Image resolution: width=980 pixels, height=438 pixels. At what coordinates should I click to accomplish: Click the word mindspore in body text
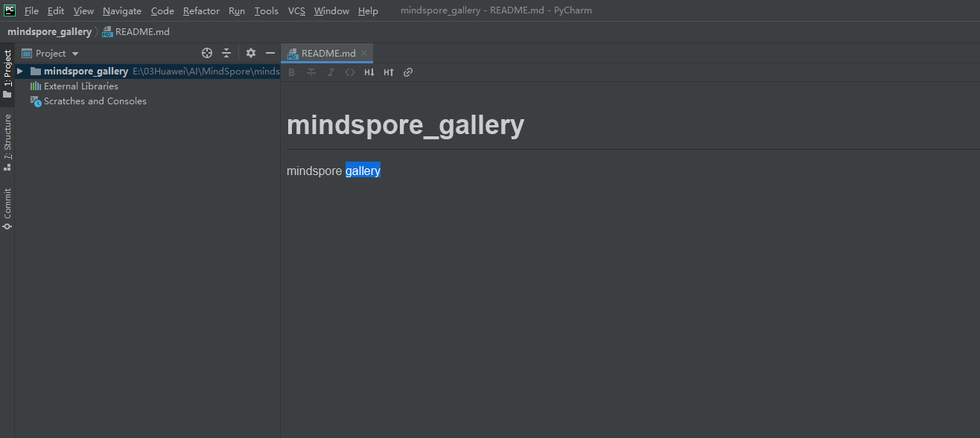pyautogui.click(x=314, y=171)
